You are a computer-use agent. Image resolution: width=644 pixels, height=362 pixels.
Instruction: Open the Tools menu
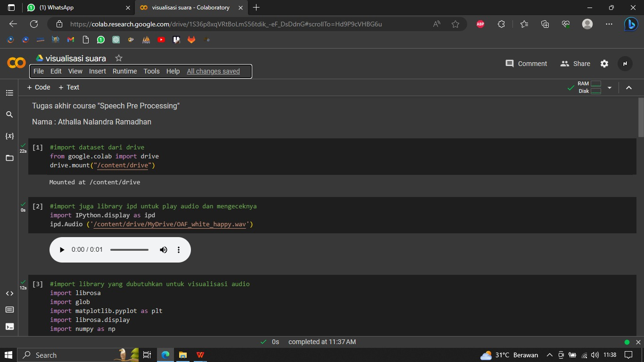152,71
